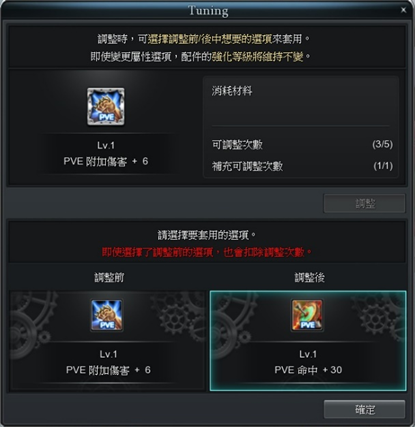Click the 補充可調整次數 (1/1) row
This screenshot has height=427, width=415.
[x=302, y=166]
